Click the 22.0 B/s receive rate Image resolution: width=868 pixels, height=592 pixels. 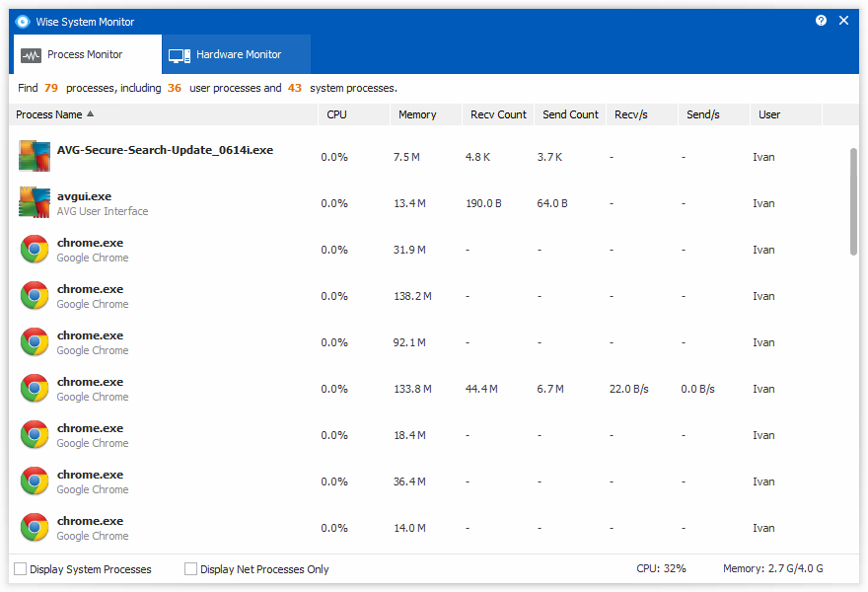point(629,389)
